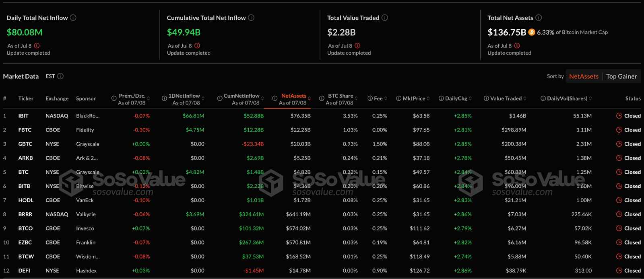
Task: Click the $2.28B total value traded
Action: 341,32
